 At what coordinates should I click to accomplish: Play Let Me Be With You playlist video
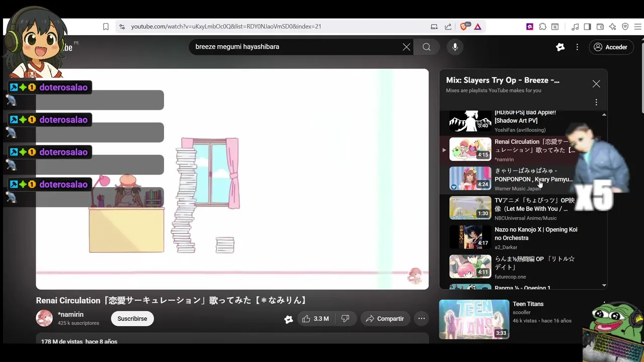(x=521, y=208)
